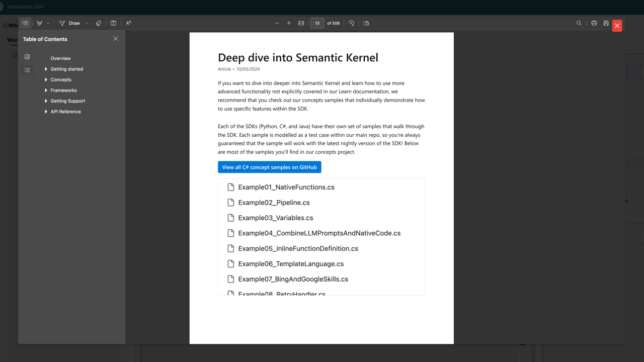
Task: Open Example06_TemplateLanguage.cs file entry
Action: (291, 263)
